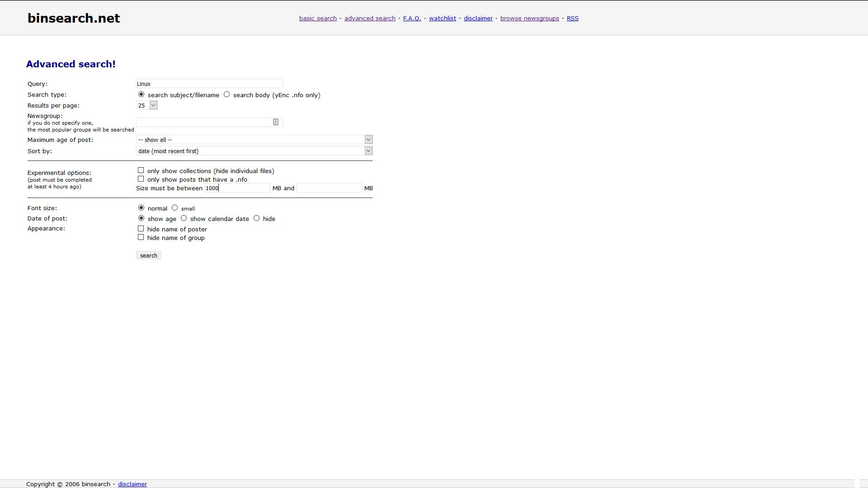The image size is (868, 488).
Task: Click the Query input containing 'Linux'
Action: pos(209,83)
